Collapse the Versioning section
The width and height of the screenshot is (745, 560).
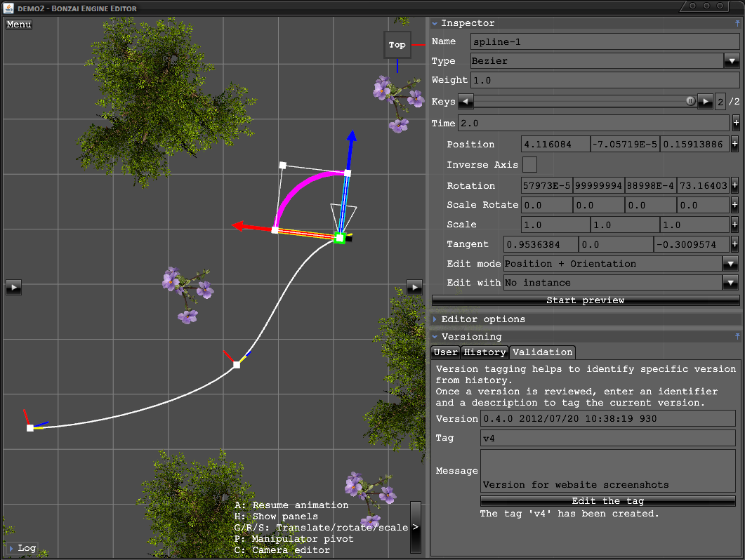[471, 337]
